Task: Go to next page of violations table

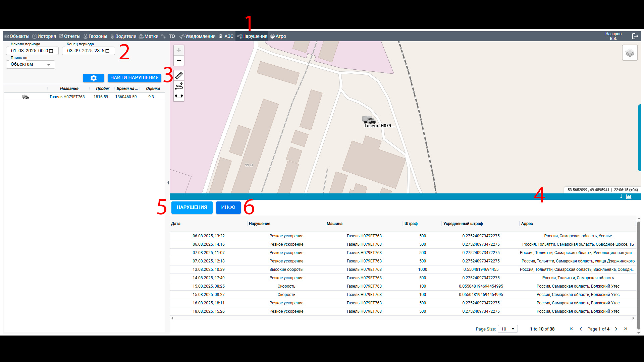Action: coord(616,329)
